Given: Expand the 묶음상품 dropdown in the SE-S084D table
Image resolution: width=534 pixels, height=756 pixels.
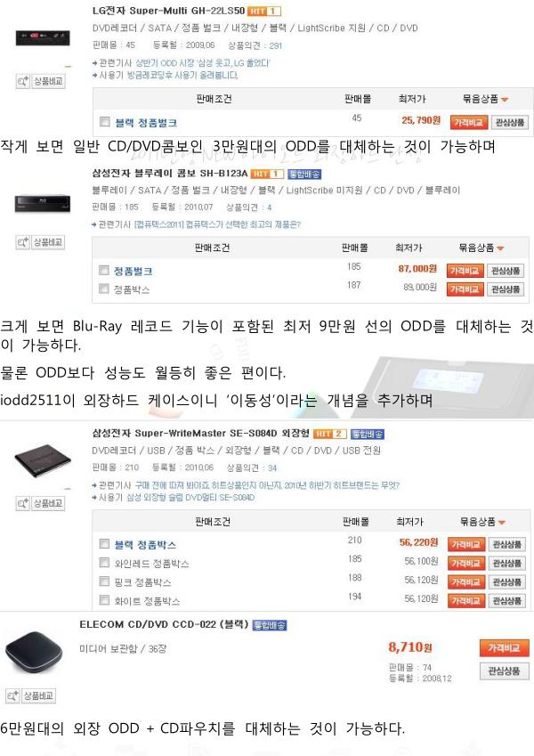Looking at the screenshot, I should [x=482, y=522].
